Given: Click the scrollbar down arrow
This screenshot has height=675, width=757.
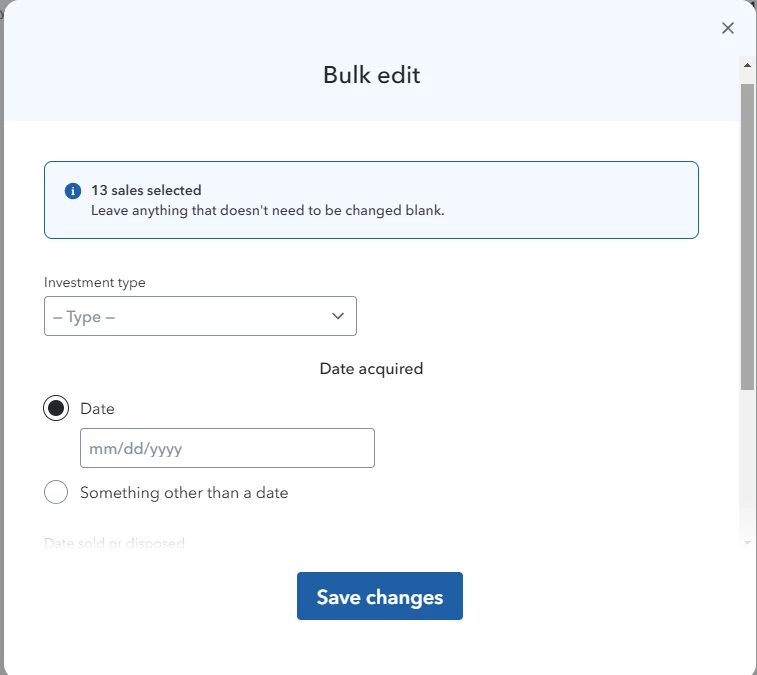Looking at the screenshot, I should (x=747, y=543).
